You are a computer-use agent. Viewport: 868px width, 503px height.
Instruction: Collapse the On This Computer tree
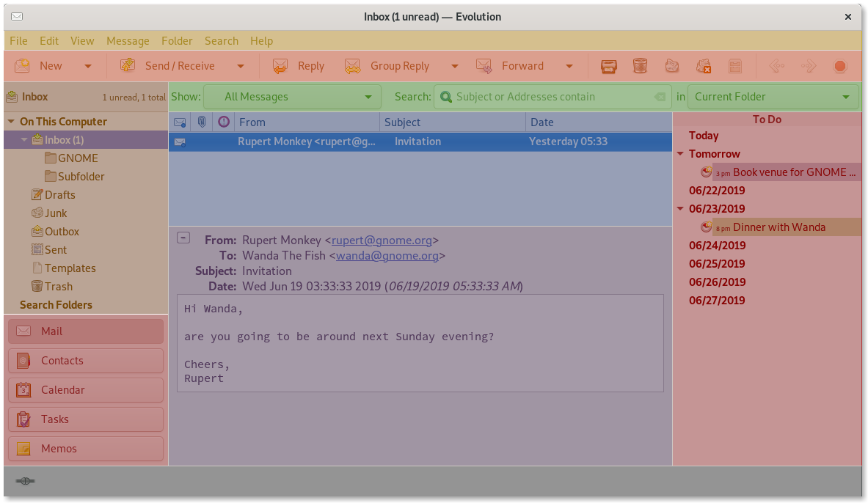point(10,121)
